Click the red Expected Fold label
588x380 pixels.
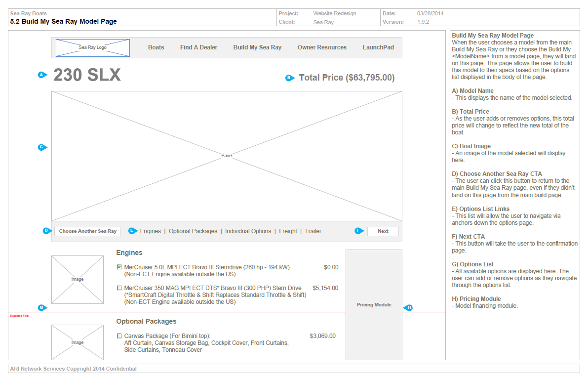coord(19,316)
